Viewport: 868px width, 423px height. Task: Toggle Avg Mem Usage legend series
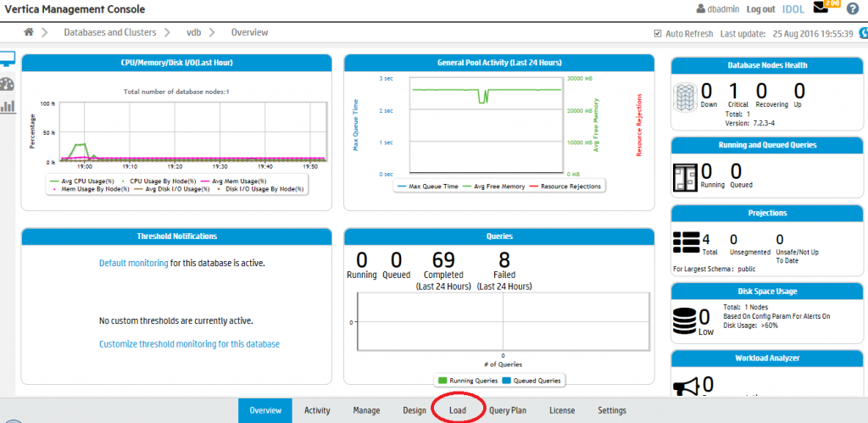(x=234, y=181)
